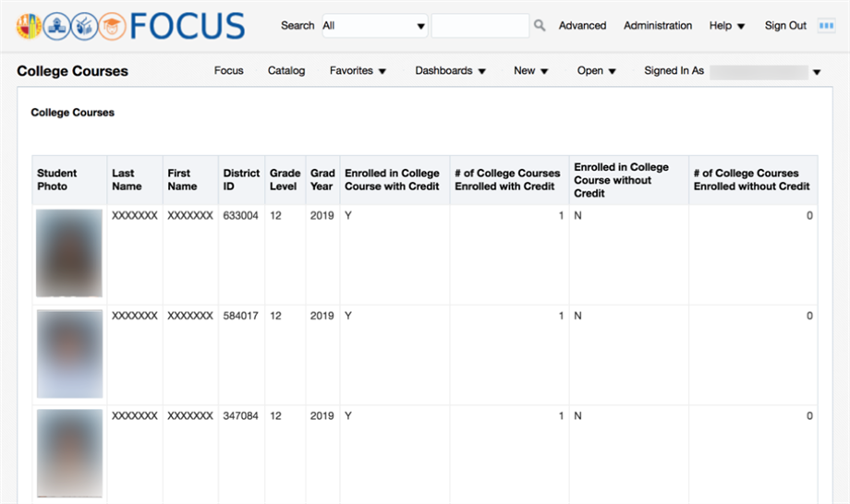This screenshot has width=850, height=504.
Task: Click the College Courses page title
Action: 73,71
